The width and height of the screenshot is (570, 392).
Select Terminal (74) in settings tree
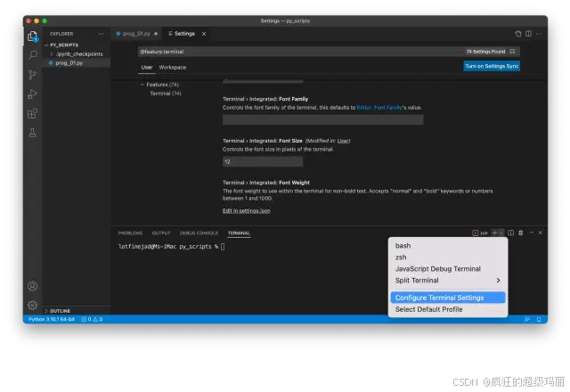(x=166, y=94)
